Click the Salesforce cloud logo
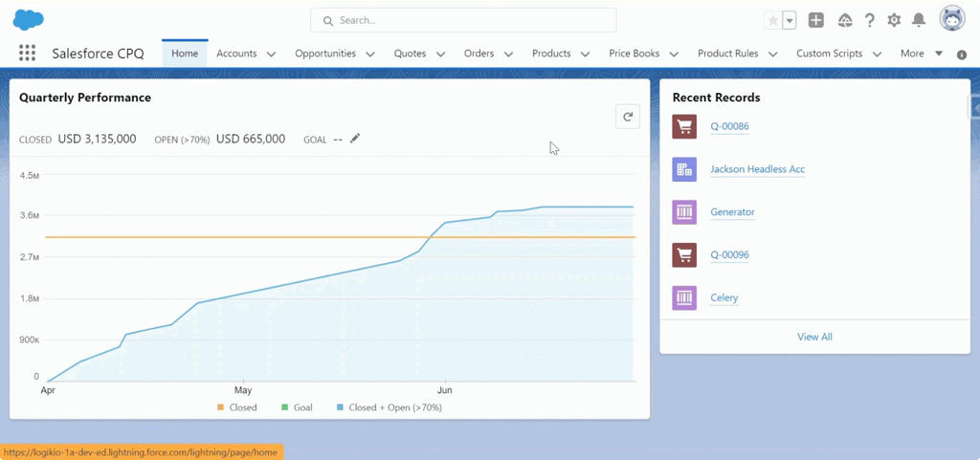The height and width of the screenshot is (460, 980). pyautogui.click(x=28, y=20)
